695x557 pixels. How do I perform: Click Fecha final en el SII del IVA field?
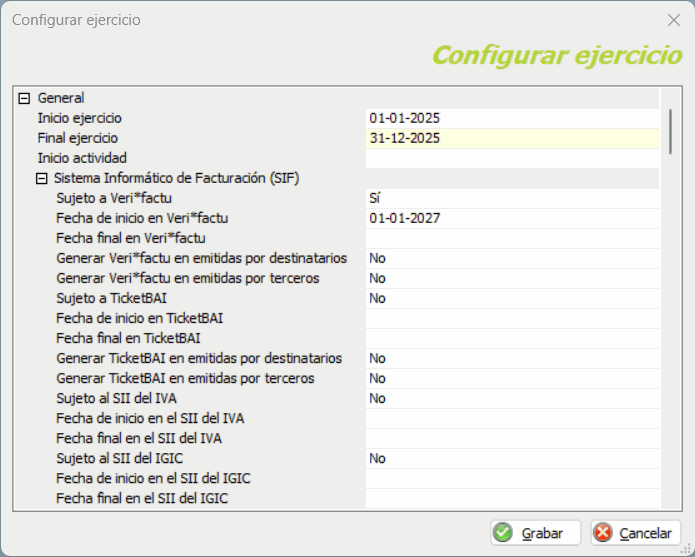point(512,438)
